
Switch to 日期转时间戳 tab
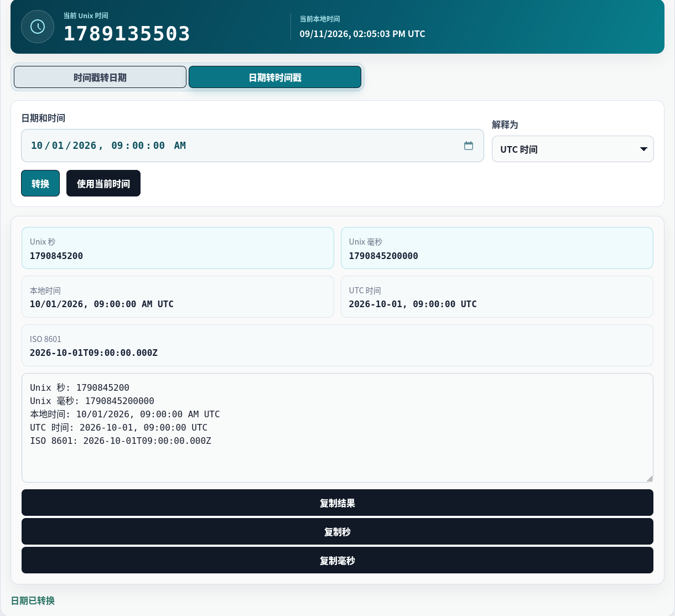[x=275, y=77]
